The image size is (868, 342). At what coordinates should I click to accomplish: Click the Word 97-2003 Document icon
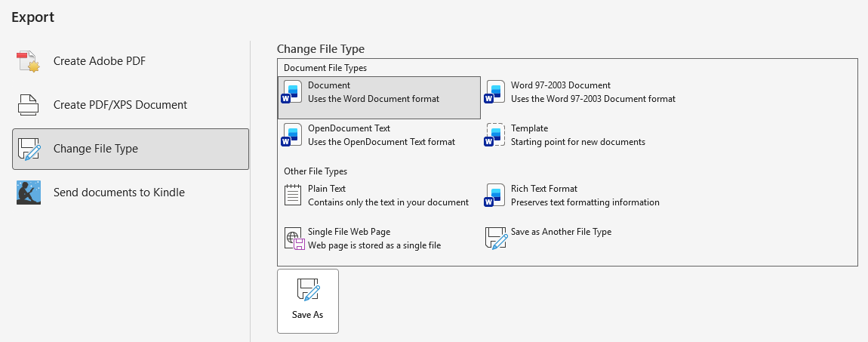click(x=495, y=92)
